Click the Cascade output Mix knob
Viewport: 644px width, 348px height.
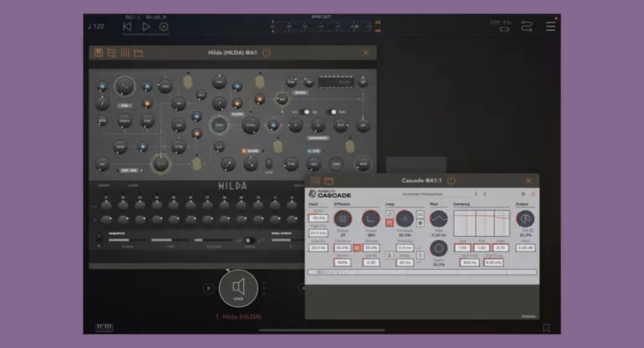coord(525,219)
